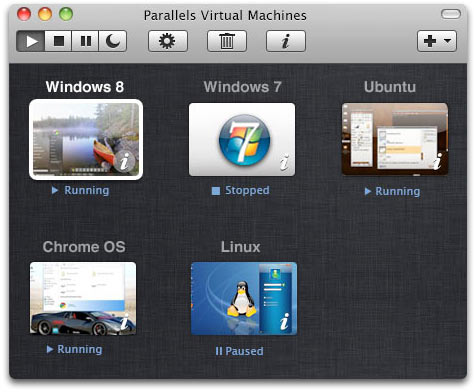
Task: Click the Windows 8 title label
Action: tap(85, 87)
